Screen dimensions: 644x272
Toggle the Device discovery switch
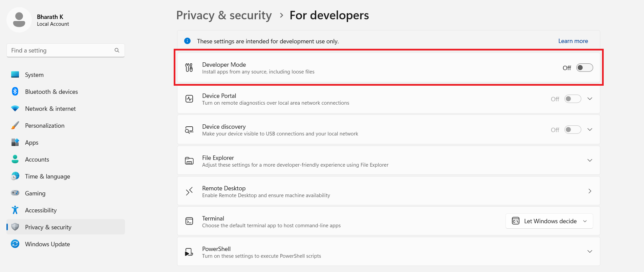[573, 130]
